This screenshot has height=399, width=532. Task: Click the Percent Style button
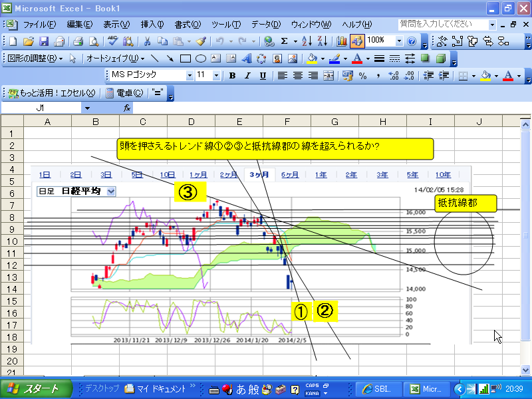(x=362, y=76)
